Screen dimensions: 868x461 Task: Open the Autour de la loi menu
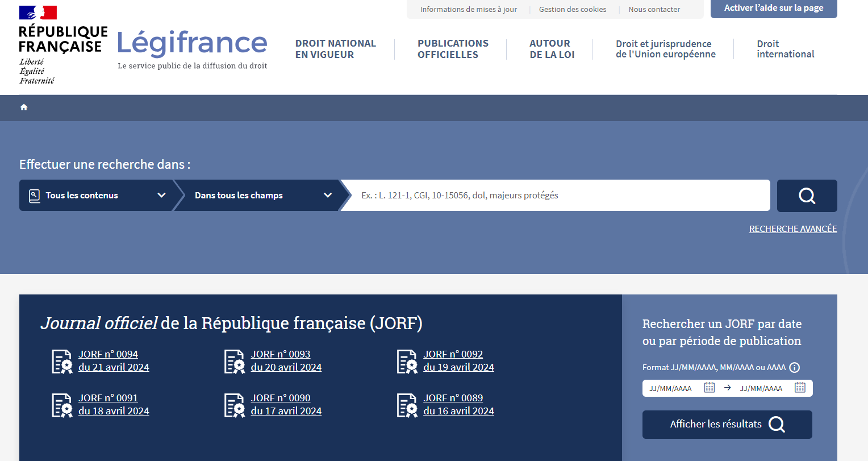(x=552, y=49)
